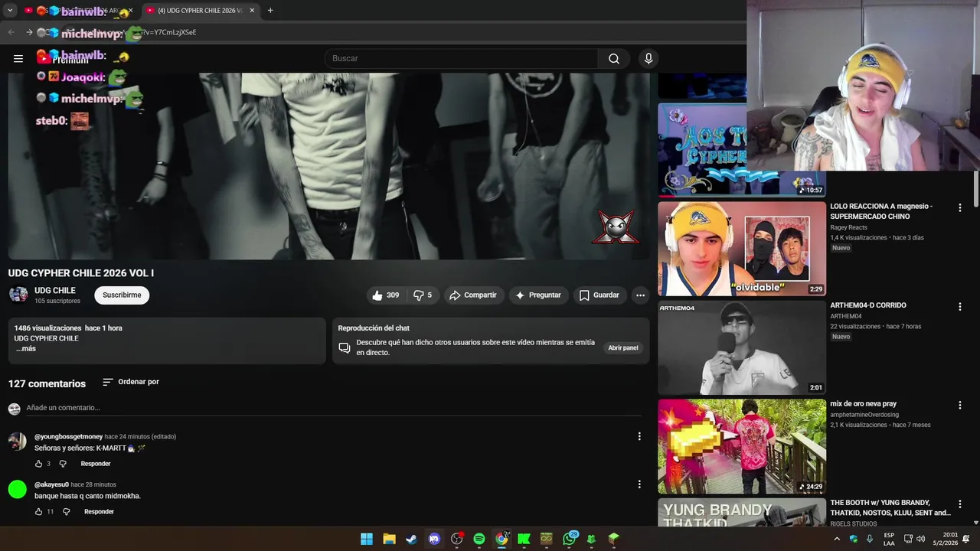
Task: Open options menu for akayesu0 comment
Action: coord(639,484)
